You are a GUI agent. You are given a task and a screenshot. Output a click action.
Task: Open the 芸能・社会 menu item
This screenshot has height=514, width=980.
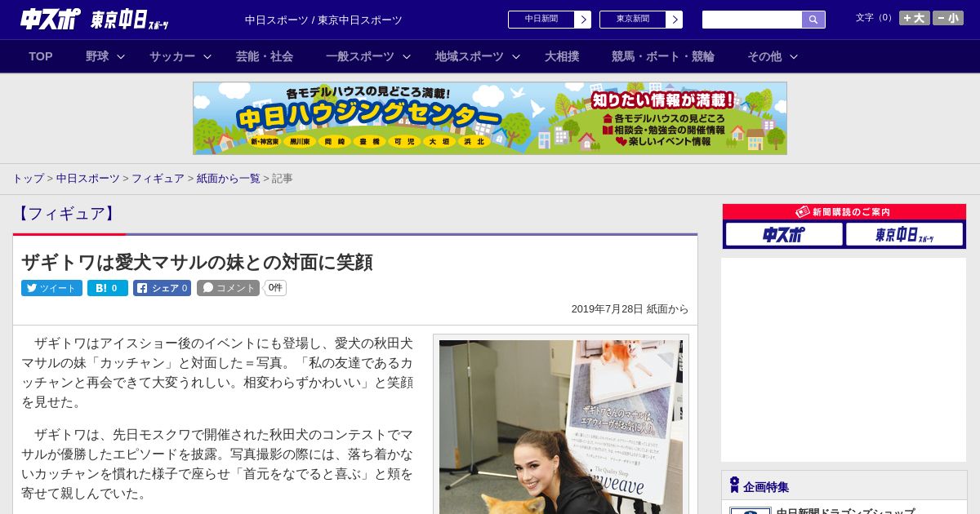(265, 56)
